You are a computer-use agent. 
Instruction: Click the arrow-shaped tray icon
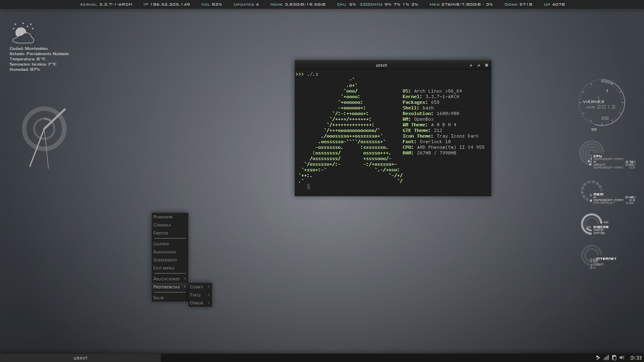pos(598,358)
